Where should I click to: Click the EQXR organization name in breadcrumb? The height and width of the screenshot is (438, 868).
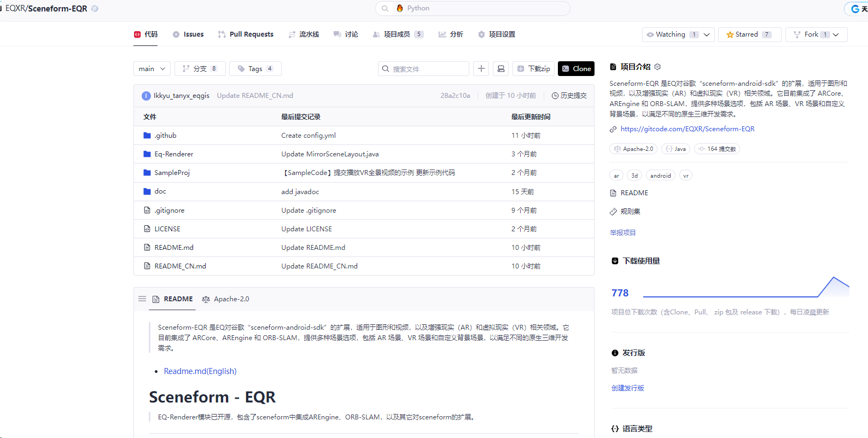pos(15,8)
